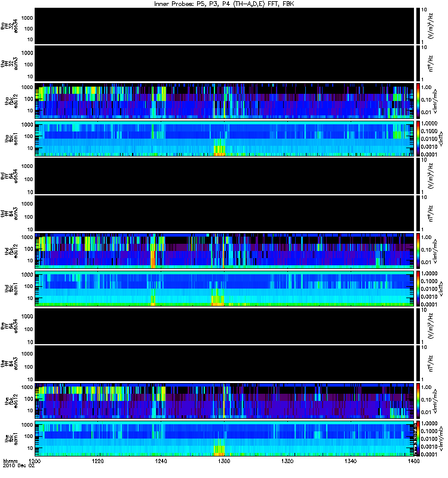The height and width of the screenshot is (478, 448).
Task: Click the color bar of the fbk edc12
Action: (x=418, y=401)
